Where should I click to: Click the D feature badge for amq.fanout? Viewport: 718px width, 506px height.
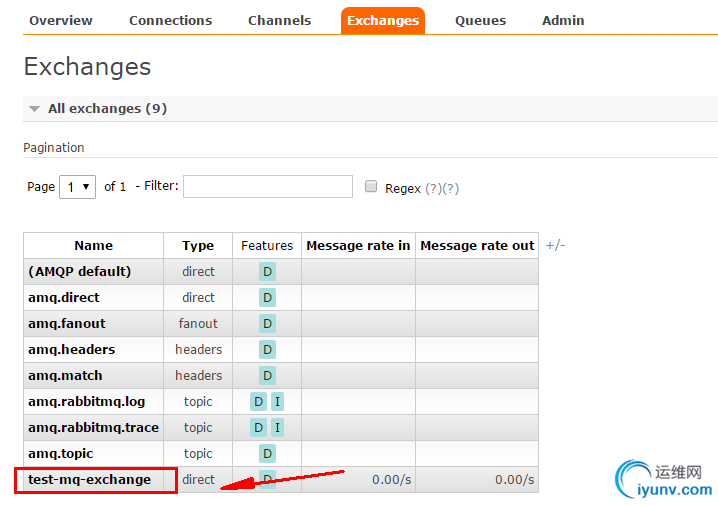coord(267,323)
